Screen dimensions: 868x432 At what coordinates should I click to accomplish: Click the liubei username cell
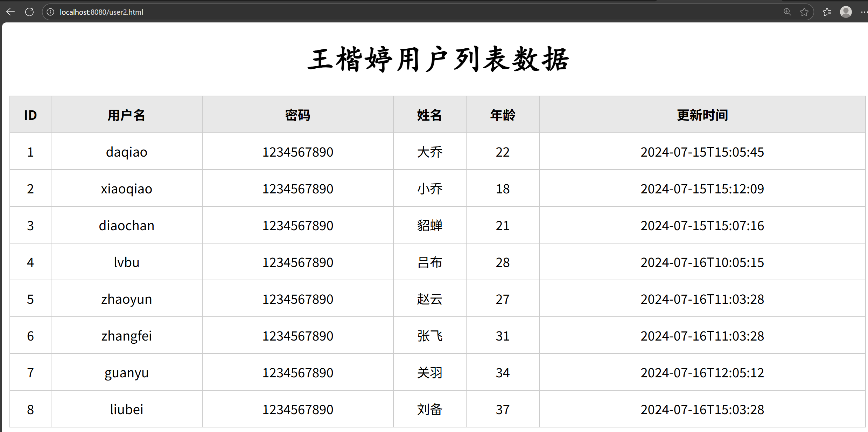point(126,410)
